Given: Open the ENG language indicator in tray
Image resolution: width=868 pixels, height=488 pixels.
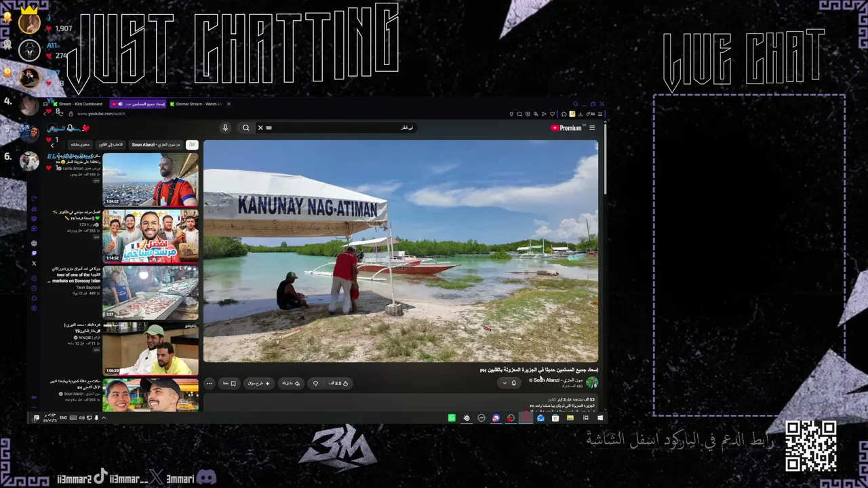Looking at the screenshot, I should point(63,418).
